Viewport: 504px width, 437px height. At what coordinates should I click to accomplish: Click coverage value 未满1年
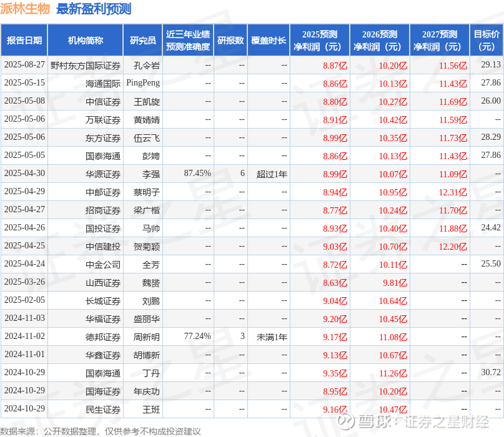tap(272, 337)
